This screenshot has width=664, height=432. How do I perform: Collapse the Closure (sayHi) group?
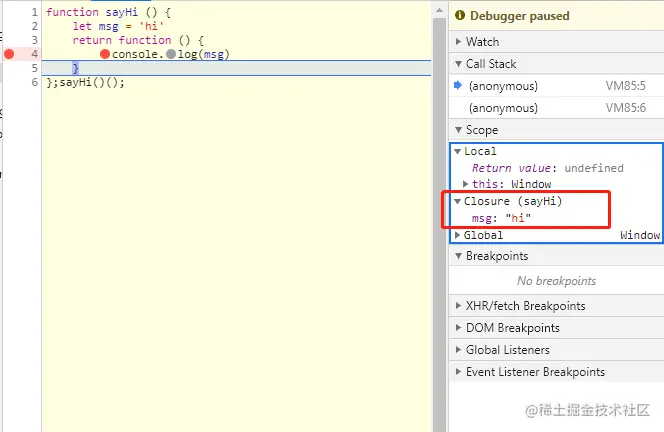point(458,201)
